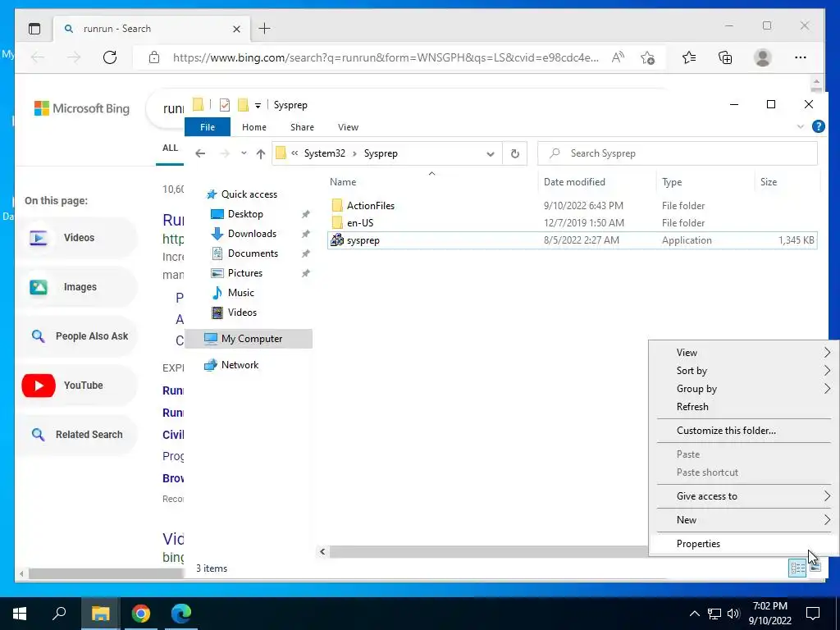Click Edge icon in taskbar
The height and width of the screenshot is (630, 840).
point(181,614)
